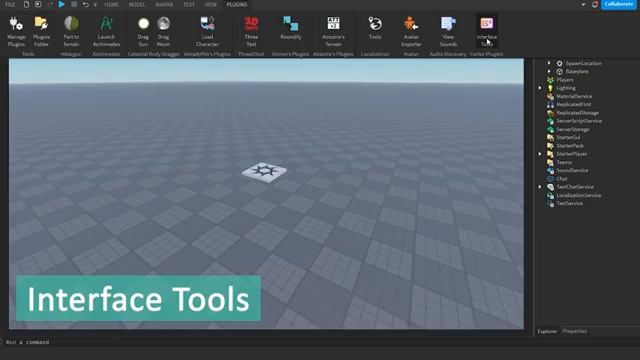This screenshot has width=640, height=360.
Task: Launch the Avatar Importer
Action: [x=411, y=31]
